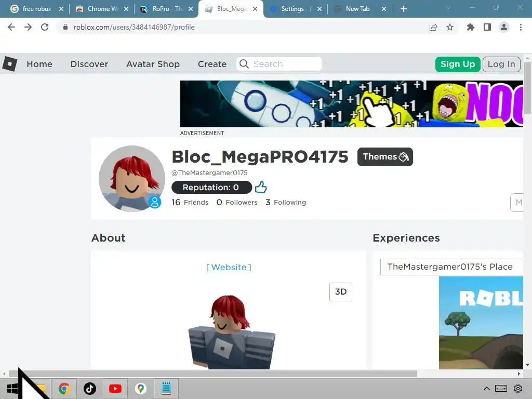Viewport: 532px width, 399px height.
Task: Click the blue friend badge on avatar
Action: click(x=155, y=202)
